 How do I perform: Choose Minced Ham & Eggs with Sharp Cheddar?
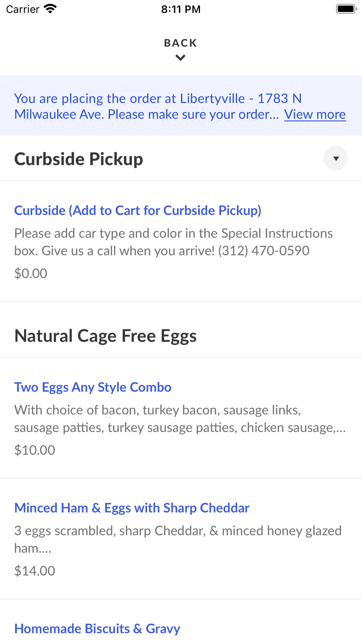click(132, 508)
